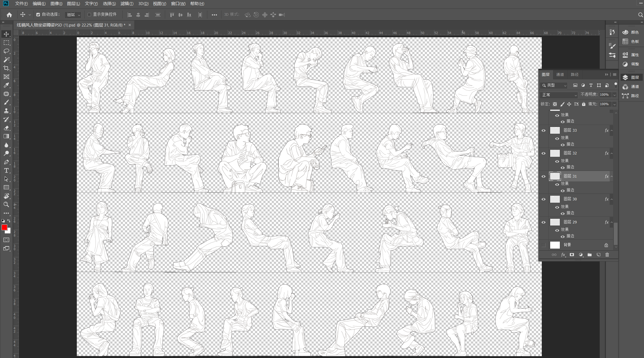Hide layer 33 visibility eye
The image size is (644, 358).
(x=544, y=130)
